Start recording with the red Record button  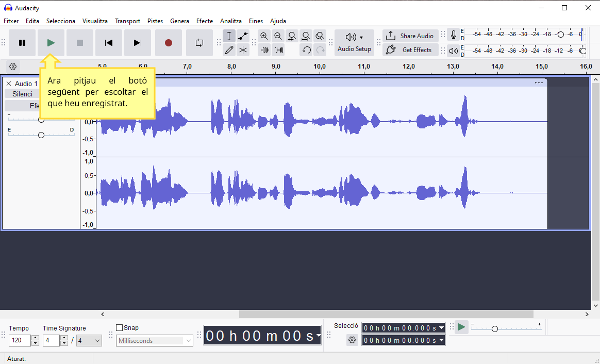169,43
